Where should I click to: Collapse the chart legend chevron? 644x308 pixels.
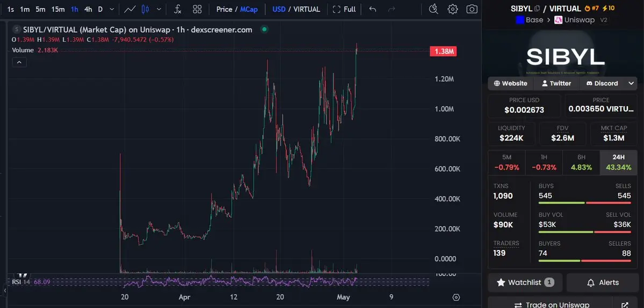point(19,62)
